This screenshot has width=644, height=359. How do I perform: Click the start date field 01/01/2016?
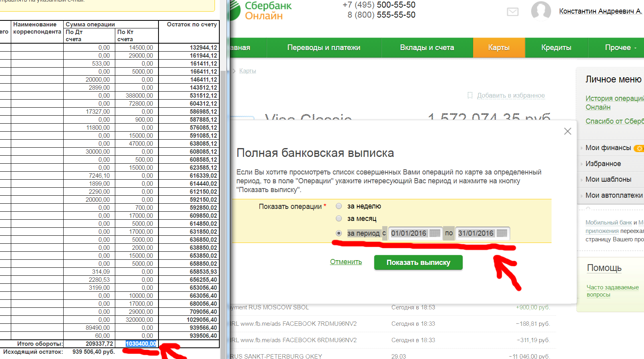(x=409, y=233)
